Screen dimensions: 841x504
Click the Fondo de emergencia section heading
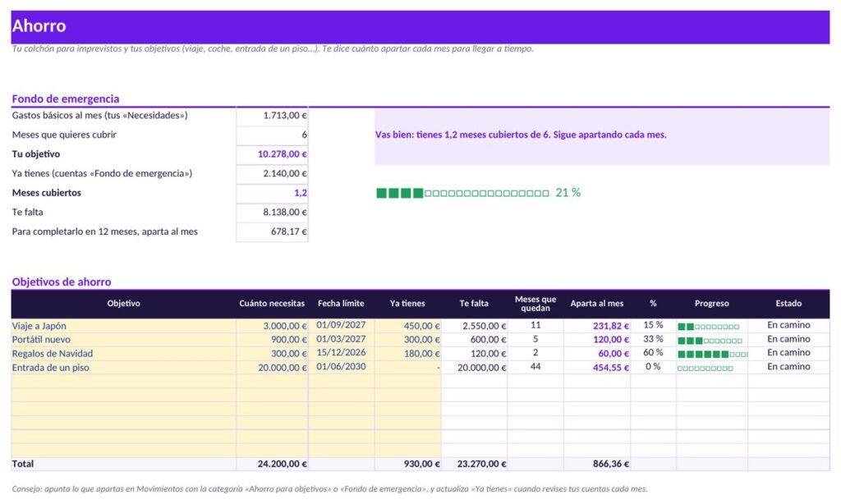[66, 99]
